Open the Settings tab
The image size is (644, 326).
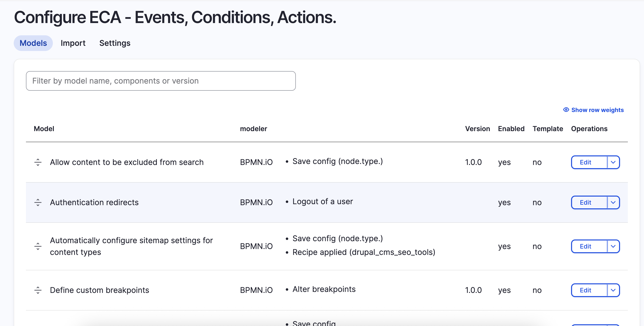click(x=115, y=43)
